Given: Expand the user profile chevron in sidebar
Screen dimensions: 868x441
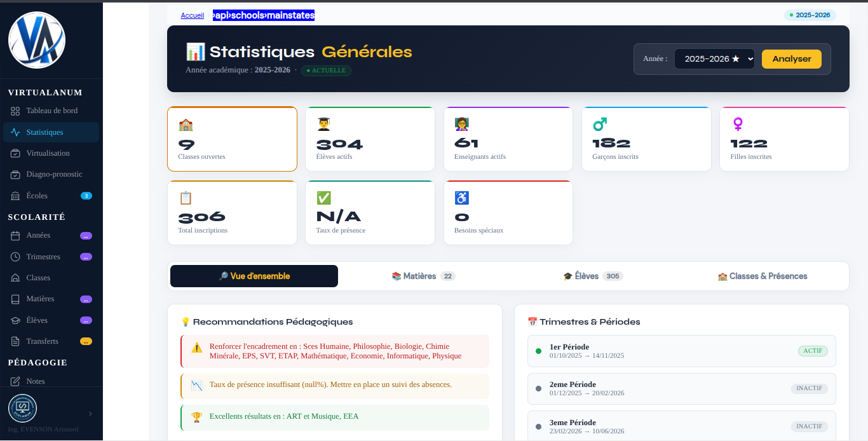Looking at the screenshot, I should (90, 414).
